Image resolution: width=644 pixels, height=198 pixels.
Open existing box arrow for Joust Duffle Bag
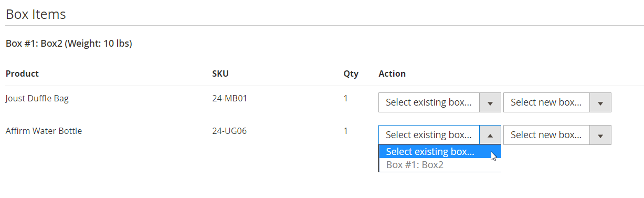(490, 102)
